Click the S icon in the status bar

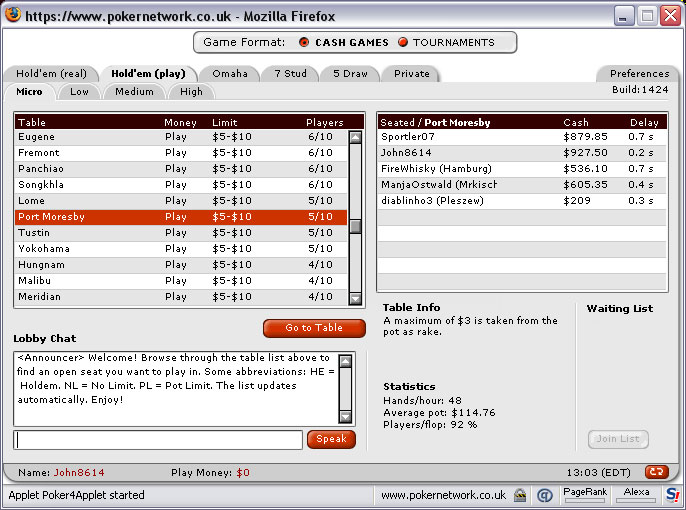672,495
